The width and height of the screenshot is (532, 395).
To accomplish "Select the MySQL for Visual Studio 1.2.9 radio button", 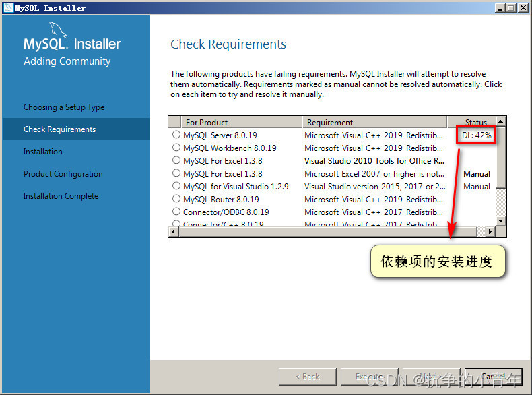I will [176, 186].
